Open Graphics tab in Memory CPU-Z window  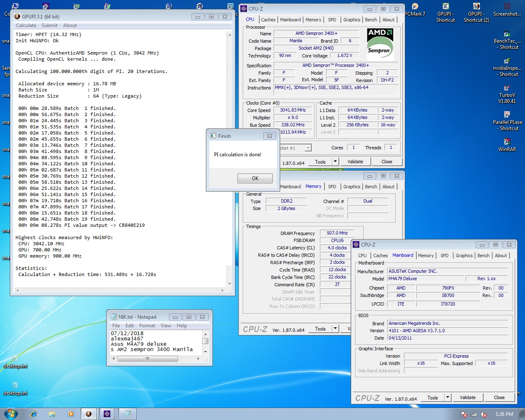[x=352, y=187]
